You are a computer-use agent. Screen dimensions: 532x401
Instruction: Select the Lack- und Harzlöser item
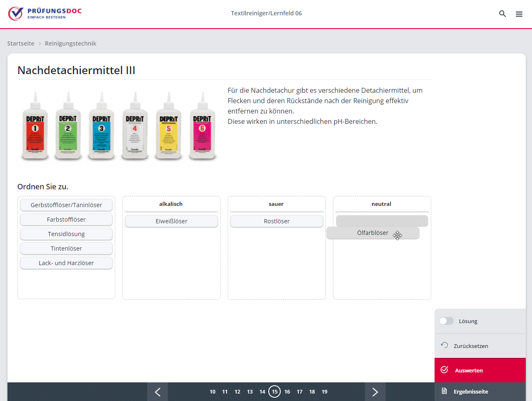click(x=66, y=263)
